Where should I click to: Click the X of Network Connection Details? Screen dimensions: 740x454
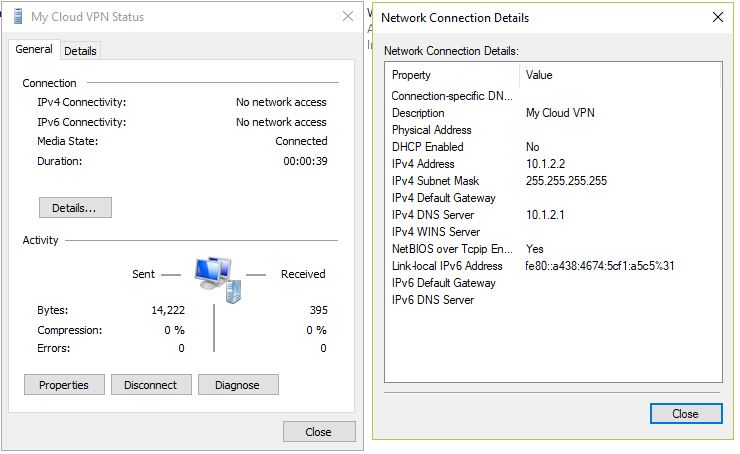(718, 17)
